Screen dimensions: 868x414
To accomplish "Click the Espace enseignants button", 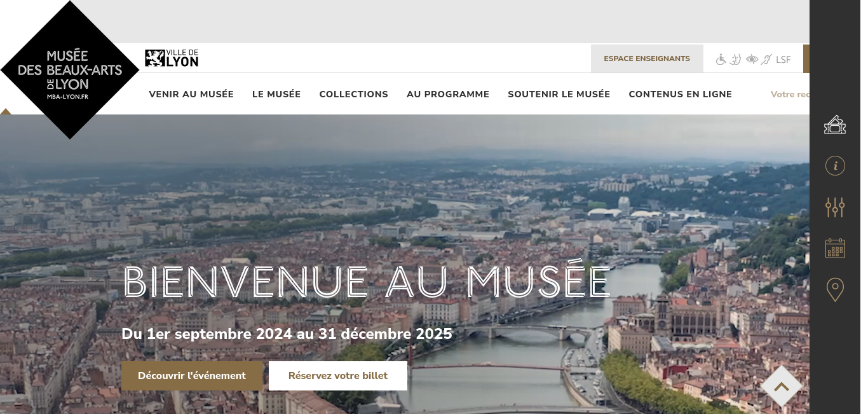I will [647, 59].
